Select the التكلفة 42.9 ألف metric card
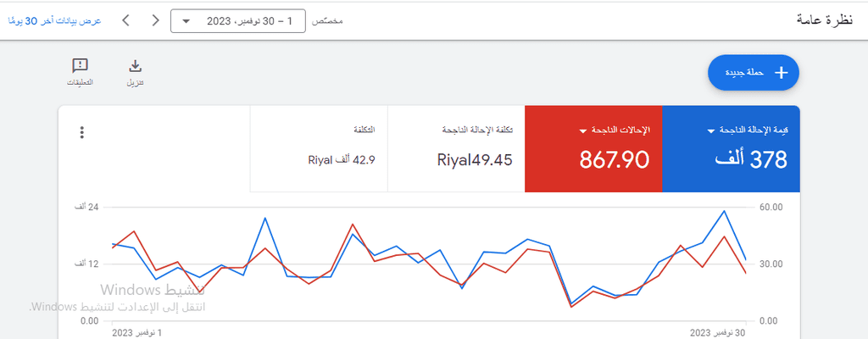868x339 pixels. pyautogui.click(x=319, y=149)
